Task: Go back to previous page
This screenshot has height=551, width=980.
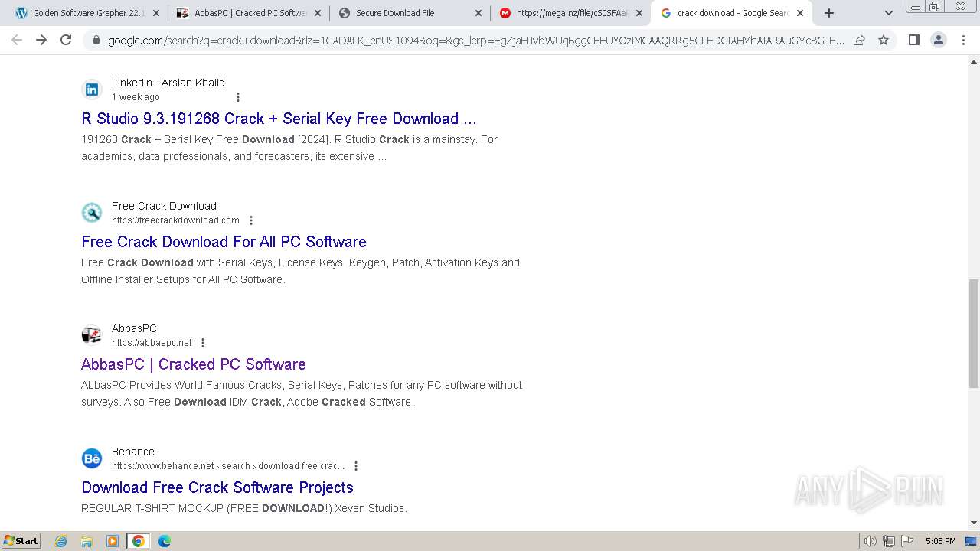Action: pos(17,40)
